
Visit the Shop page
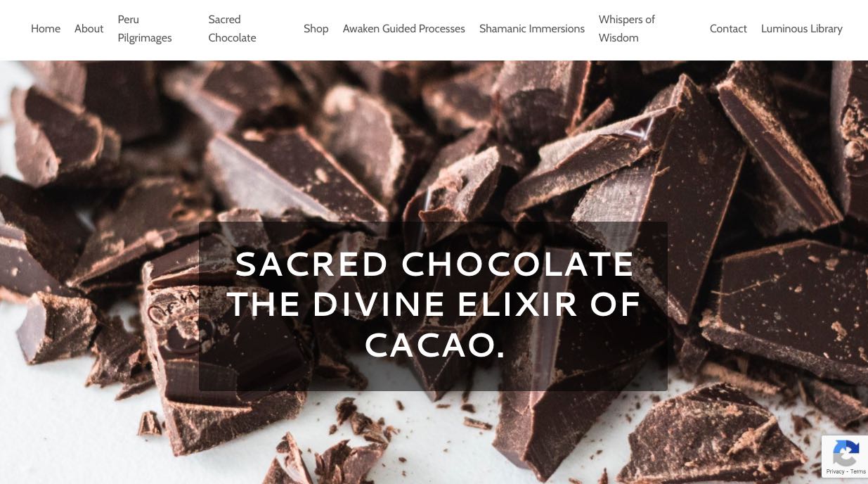tap(316, 29)
